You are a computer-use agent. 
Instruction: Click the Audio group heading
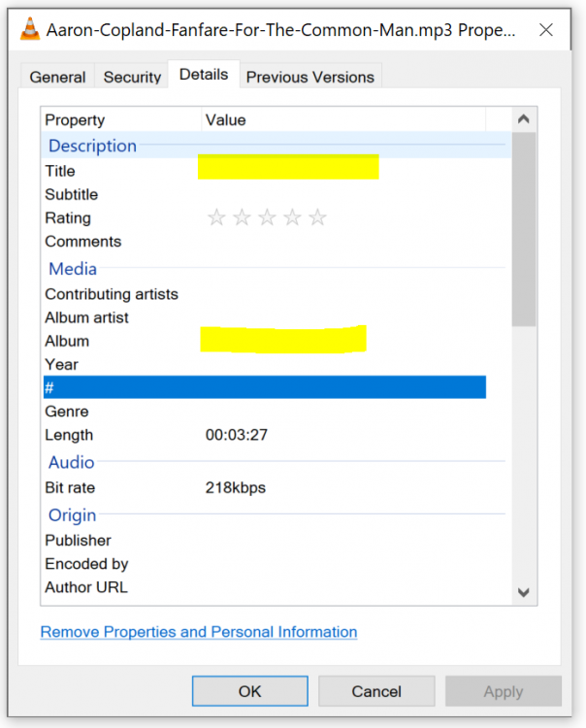click(x=72, y=462)
